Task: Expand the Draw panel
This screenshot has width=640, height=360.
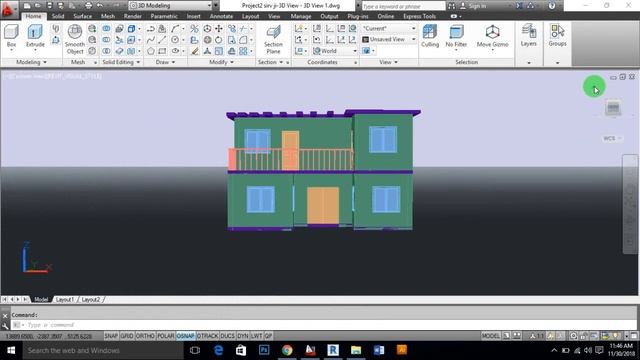Action: [165, 62]
